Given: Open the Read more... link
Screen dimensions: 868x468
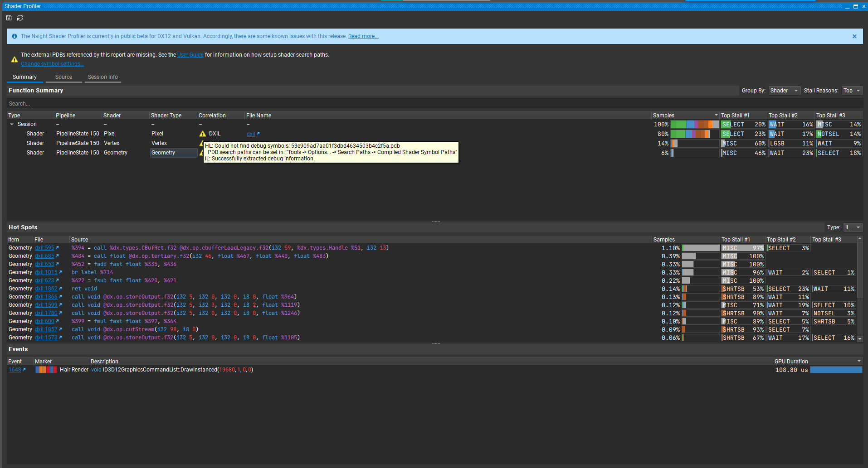Looking at the screenshot, I should (363, 36).
